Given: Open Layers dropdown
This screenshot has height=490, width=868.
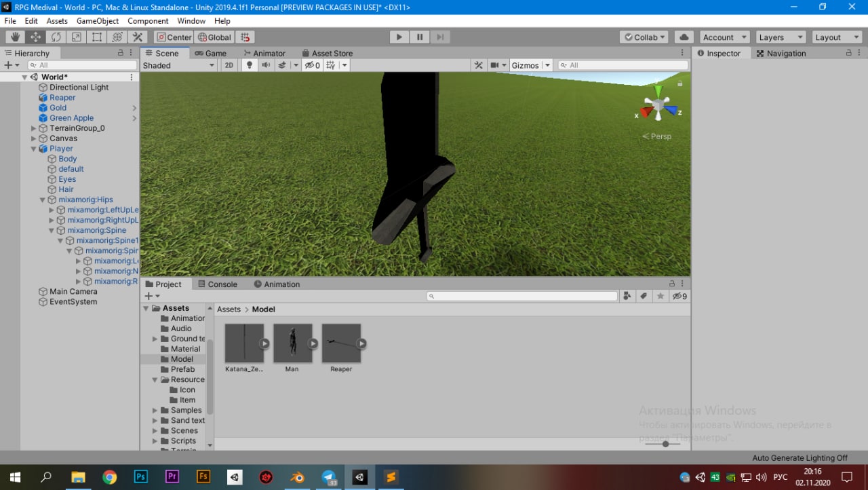Looking at the screenshot, I should coord(780,37).
